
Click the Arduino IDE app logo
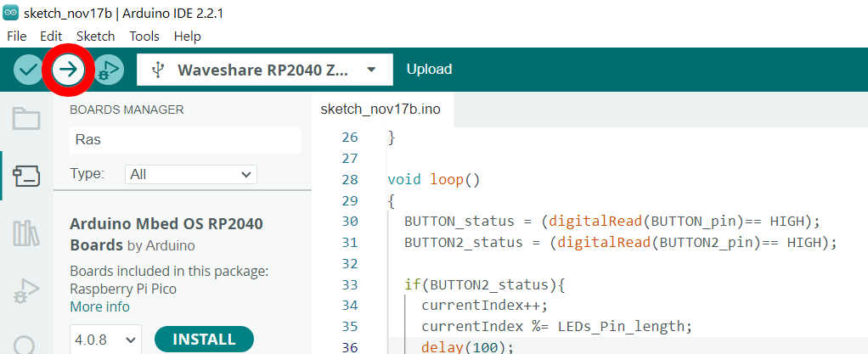(x=11, y=14)
